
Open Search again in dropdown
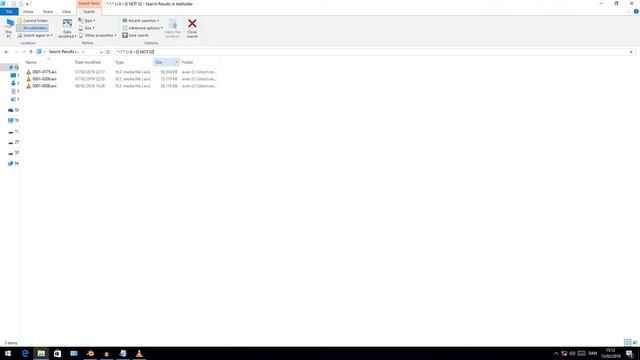click(35, 35)
